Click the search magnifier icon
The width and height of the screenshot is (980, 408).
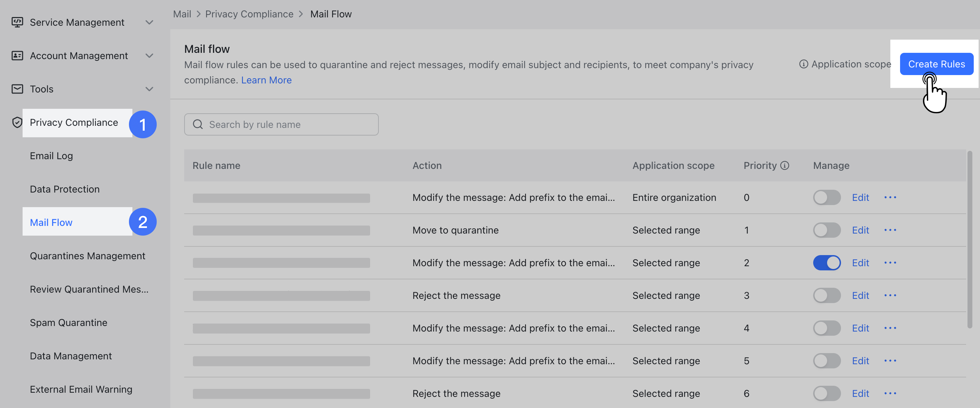198,124
